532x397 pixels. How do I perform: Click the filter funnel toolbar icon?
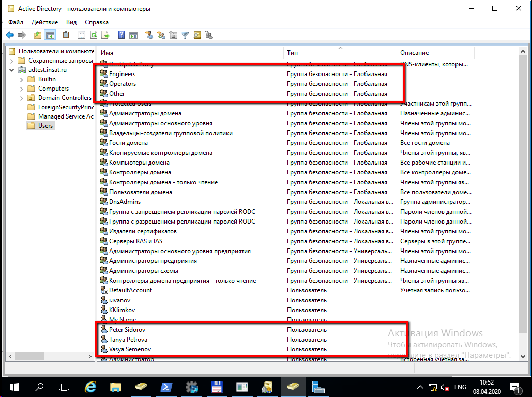point(185,35)
